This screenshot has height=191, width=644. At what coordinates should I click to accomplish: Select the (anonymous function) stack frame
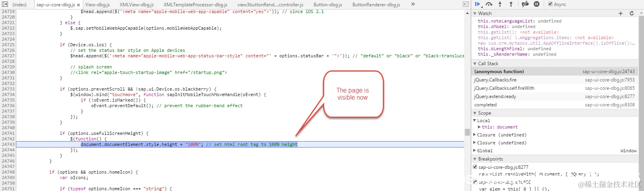pyautogui.click(x=555, y=72)
